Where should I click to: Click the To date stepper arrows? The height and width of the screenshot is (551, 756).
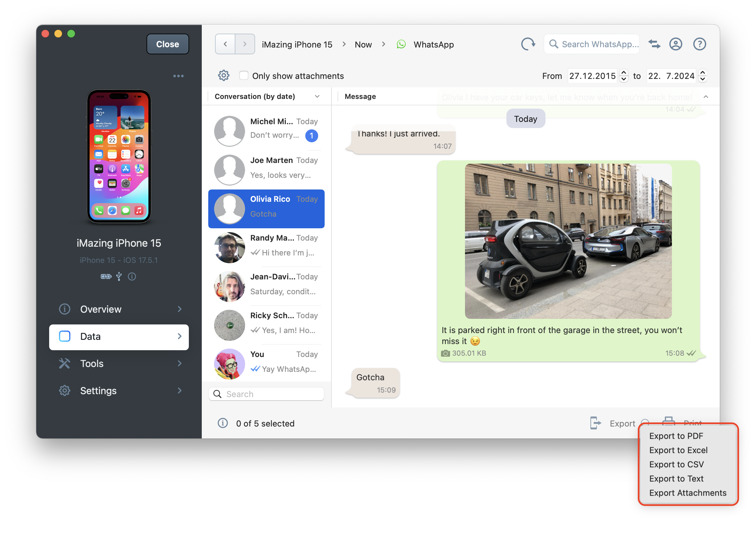click(702, 76)
